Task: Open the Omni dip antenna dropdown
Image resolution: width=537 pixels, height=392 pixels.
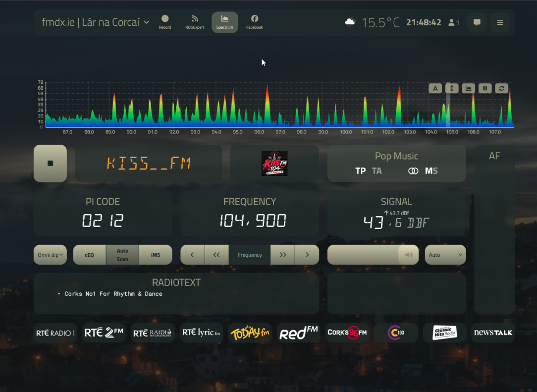Action: point(51,255)
